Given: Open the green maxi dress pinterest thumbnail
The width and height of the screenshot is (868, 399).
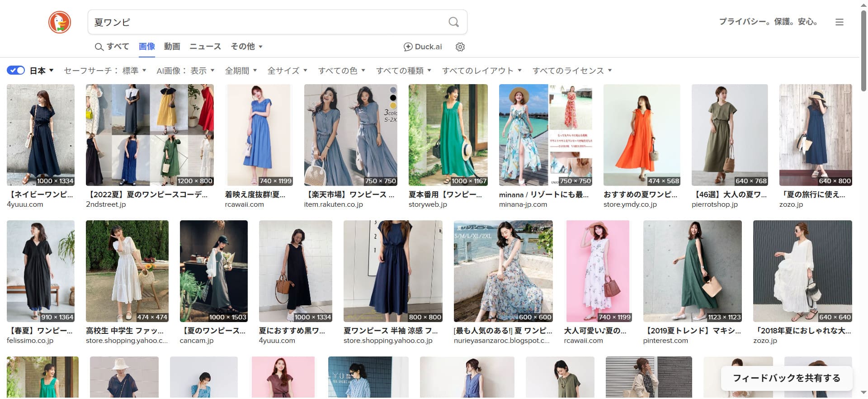Looking at the screenshot, I should coord(693,271).
